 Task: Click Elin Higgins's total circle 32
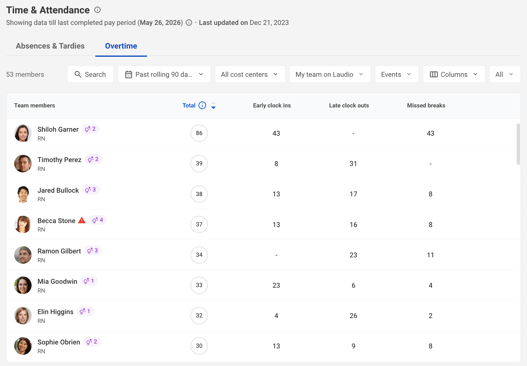199,315
